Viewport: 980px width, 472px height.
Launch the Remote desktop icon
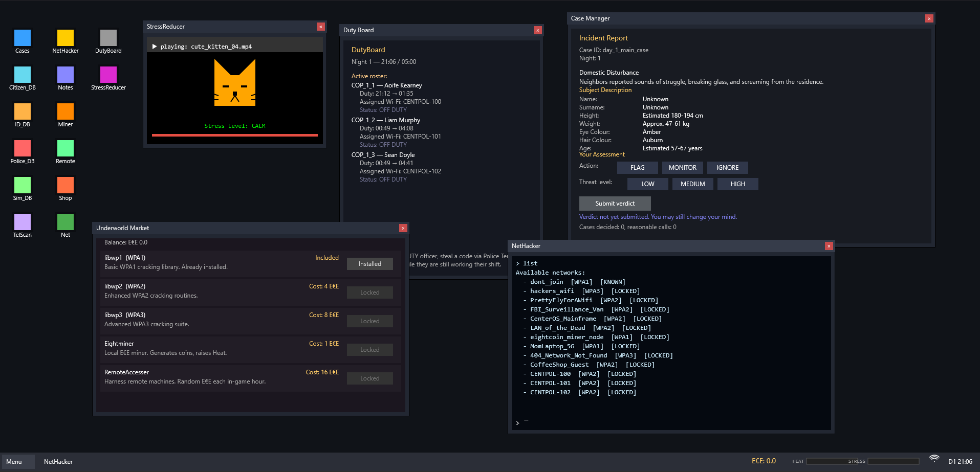tap(66, 149)
